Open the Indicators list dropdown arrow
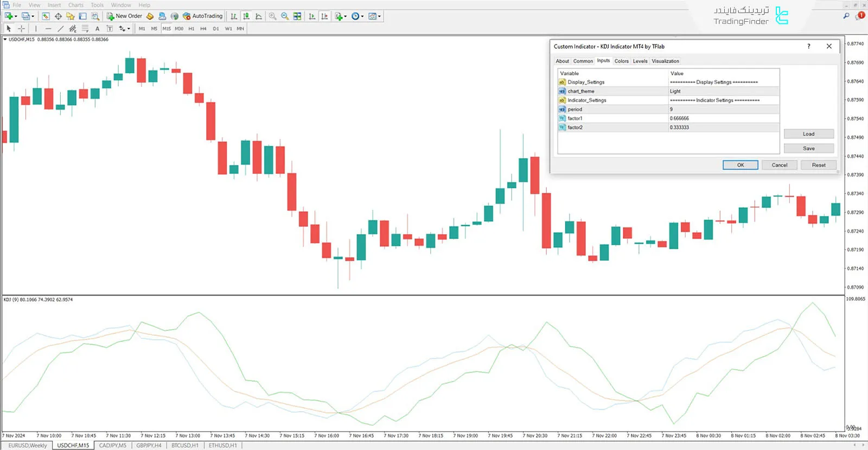 (x=346, y=16)
